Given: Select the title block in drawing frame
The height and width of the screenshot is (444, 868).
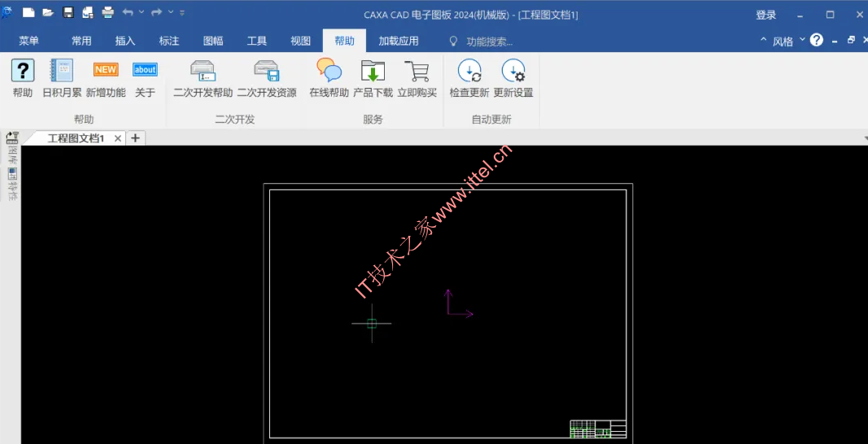Looking at the screenshot, I should (x=599, y=429).
